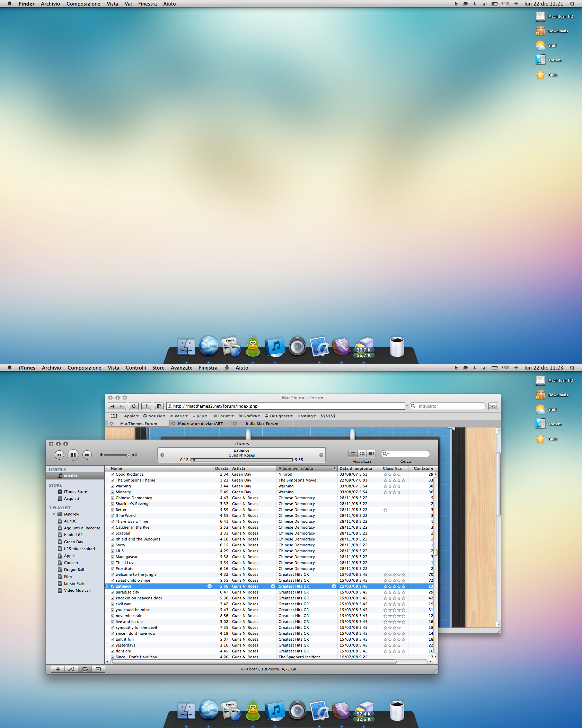This screenshot has height=728, width=582.
Task: Click the song progress bar in iTunes display
Action: coord(242,460)
